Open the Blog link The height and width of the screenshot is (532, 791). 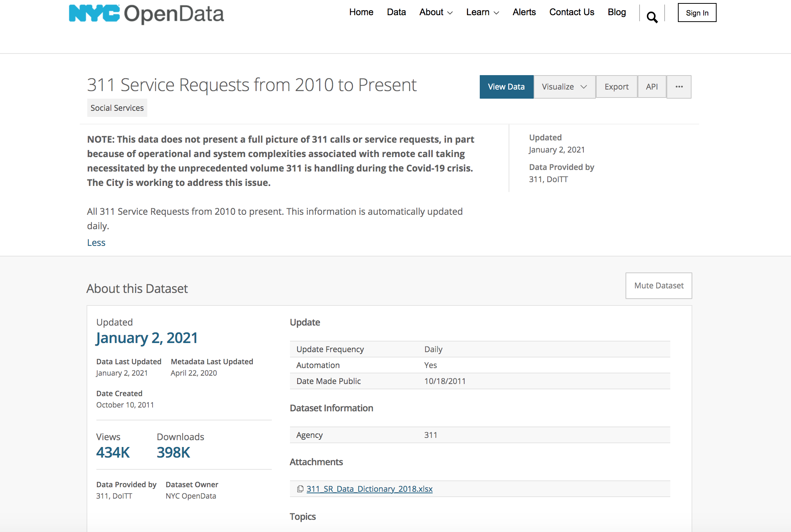tap(616, 12)
